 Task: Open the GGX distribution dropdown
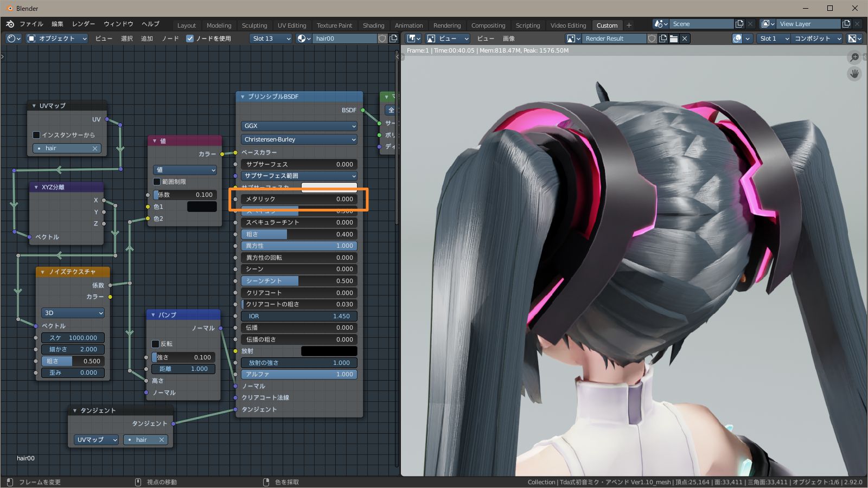299,126
